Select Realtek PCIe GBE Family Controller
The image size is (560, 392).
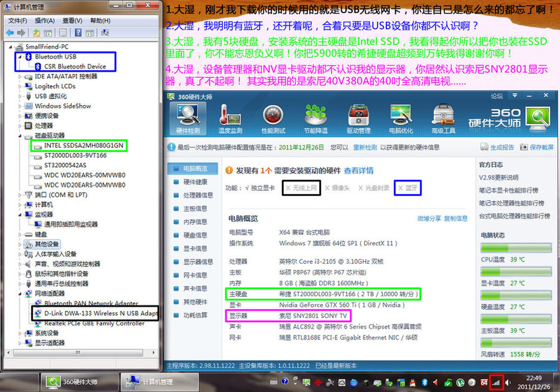[x=94, y=324]
